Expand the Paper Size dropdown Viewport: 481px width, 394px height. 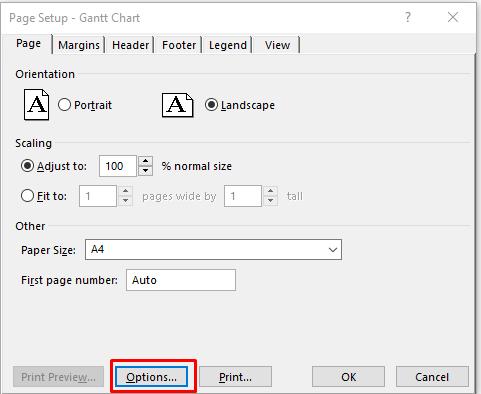pos(332,250)
